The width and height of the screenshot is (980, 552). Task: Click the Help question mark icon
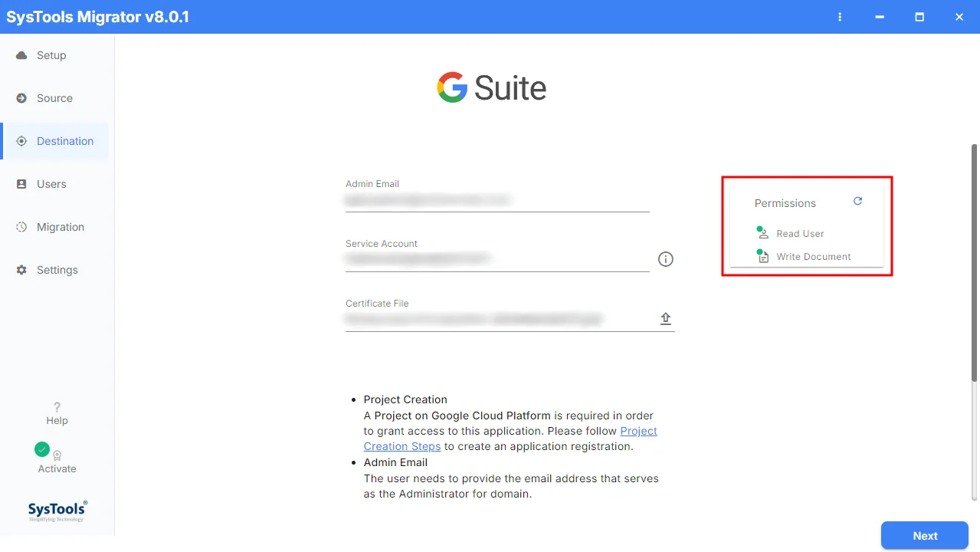57,407
